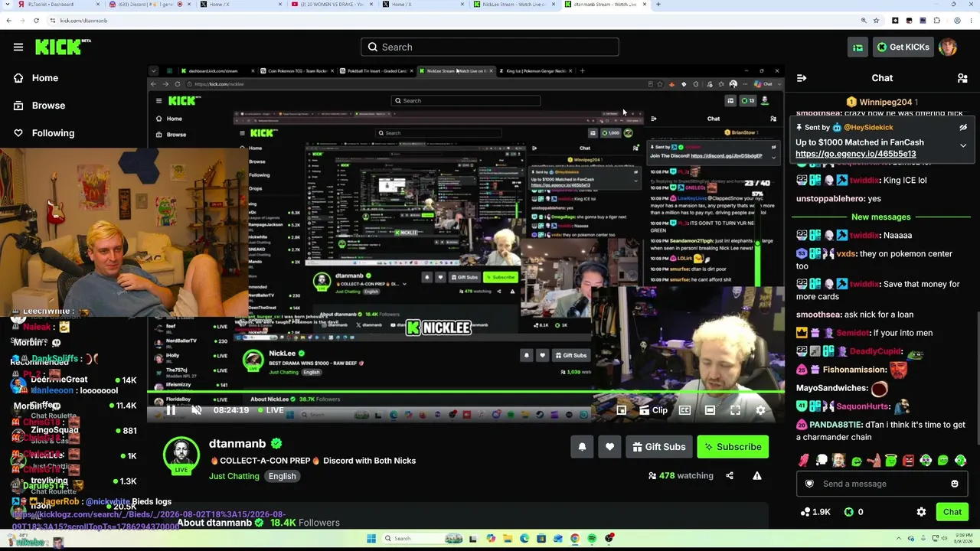Viewport: 980px width, 551px height.
Task: Share the stream via share icon
Action: 730,476
